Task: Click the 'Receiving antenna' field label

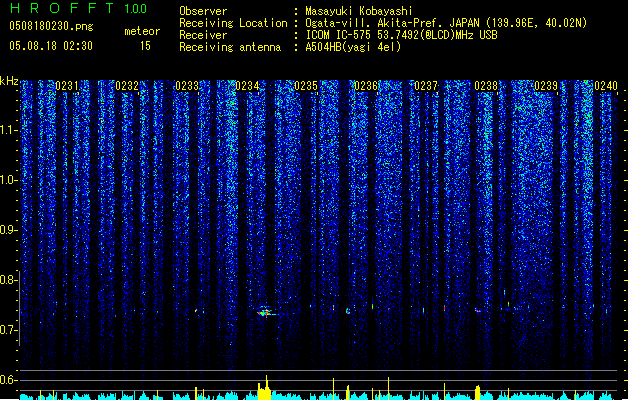Action: coord(230,47)
